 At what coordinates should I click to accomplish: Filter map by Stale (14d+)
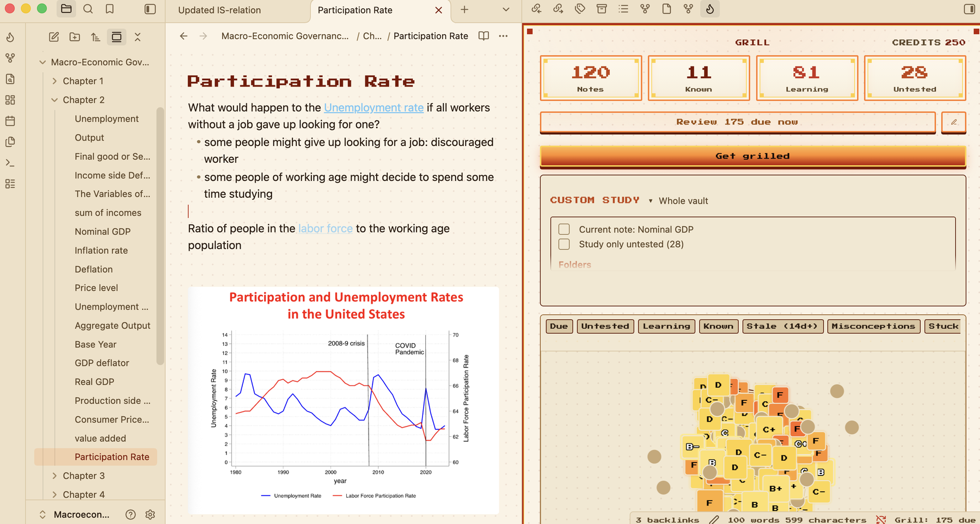tap(783, 326)
